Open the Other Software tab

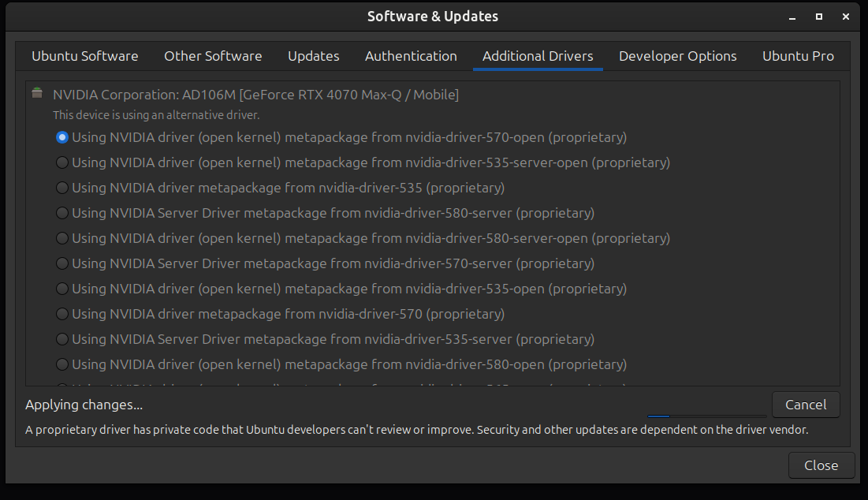tap(213, 56)
